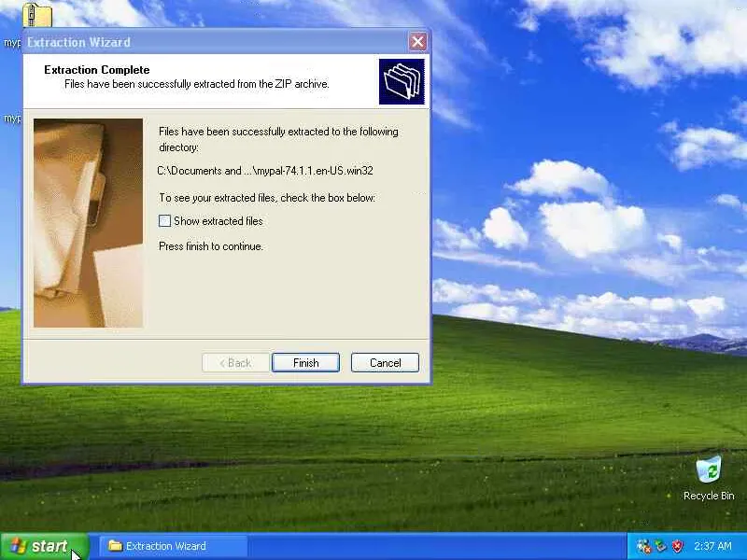Click the zipped folder desktop icon
Screen dimensions: 747x560
[x=36, y=14]
